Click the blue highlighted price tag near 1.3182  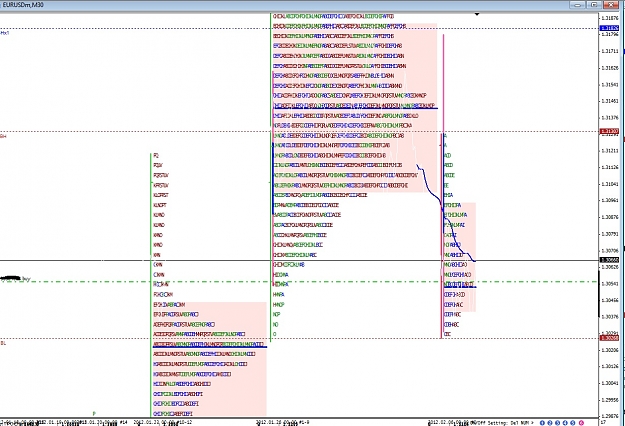(609, 28)
